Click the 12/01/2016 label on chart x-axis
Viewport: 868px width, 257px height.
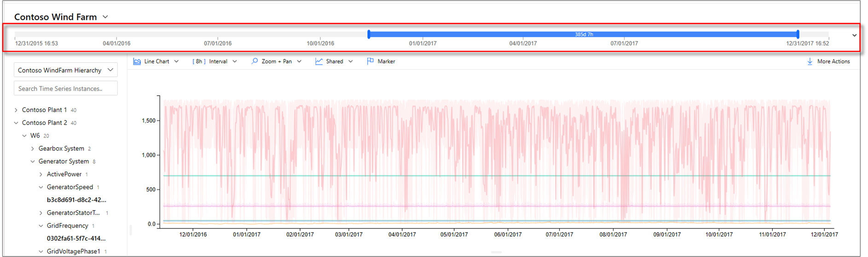tap(193, 234)
